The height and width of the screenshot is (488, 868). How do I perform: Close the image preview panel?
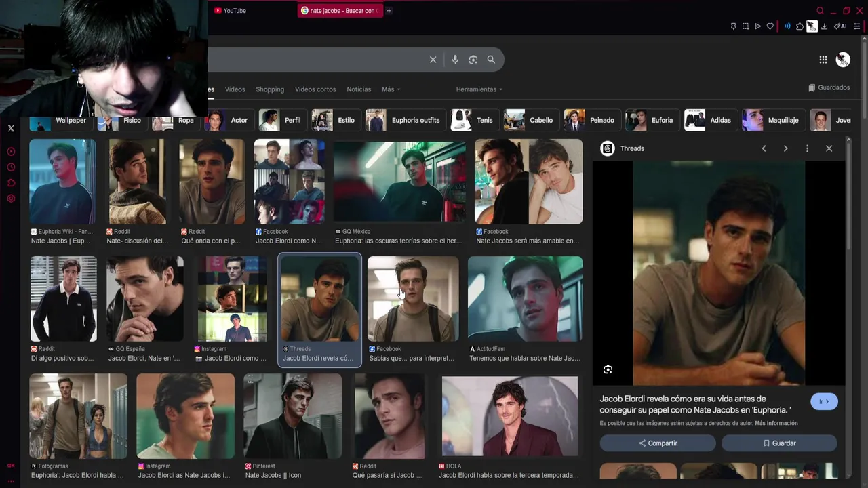829,148
